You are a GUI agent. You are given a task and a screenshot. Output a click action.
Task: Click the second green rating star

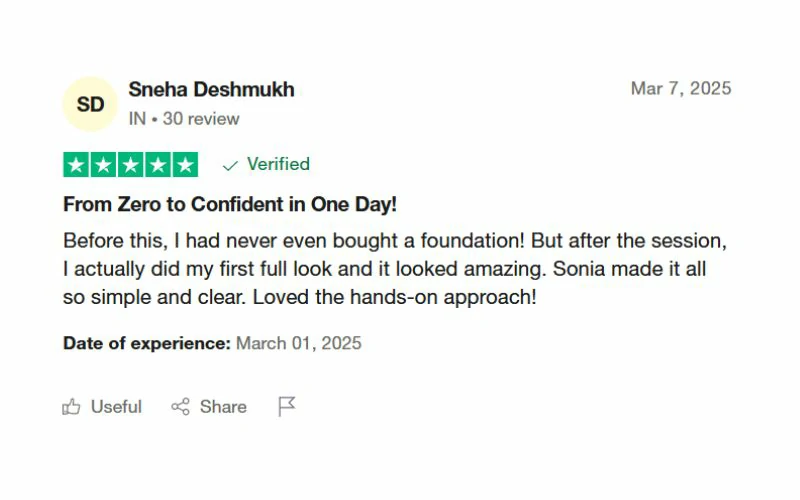click(x=103, y=165)
